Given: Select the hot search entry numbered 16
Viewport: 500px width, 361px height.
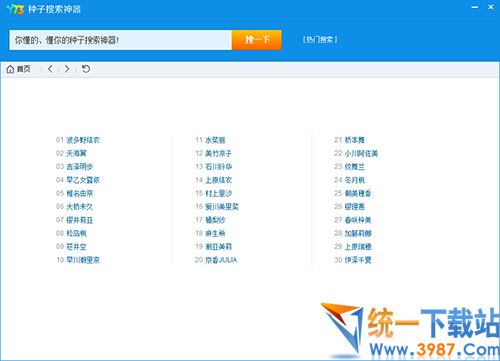Looking at the screenshot, I should [217, 207].
